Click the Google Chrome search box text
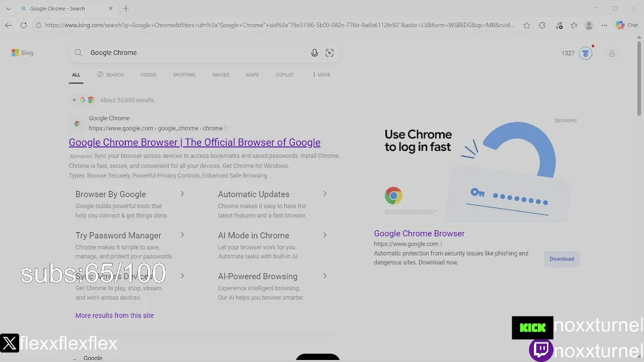This screenshot has width=644, height=362. [114, 53]
